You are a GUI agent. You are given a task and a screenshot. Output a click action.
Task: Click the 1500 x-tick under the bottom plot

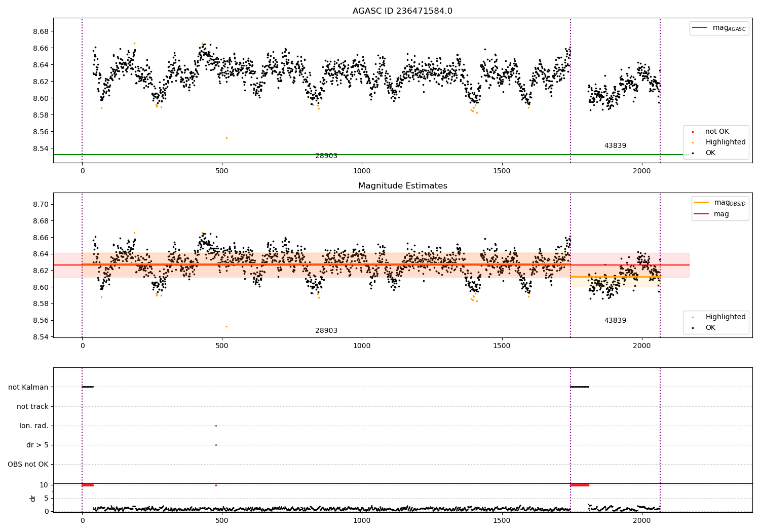point(502,520)
